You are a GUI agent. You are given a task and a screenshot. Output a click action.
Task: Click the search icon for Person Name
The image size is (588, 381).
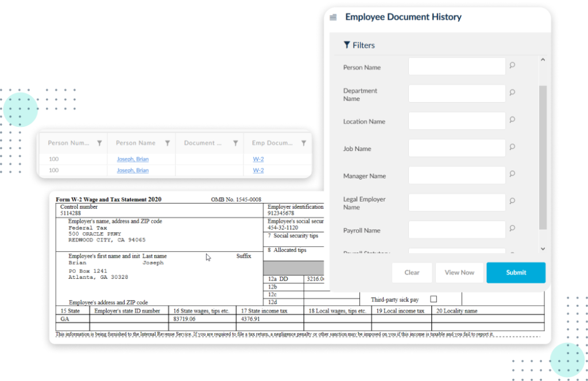click(x=512, y=65)
